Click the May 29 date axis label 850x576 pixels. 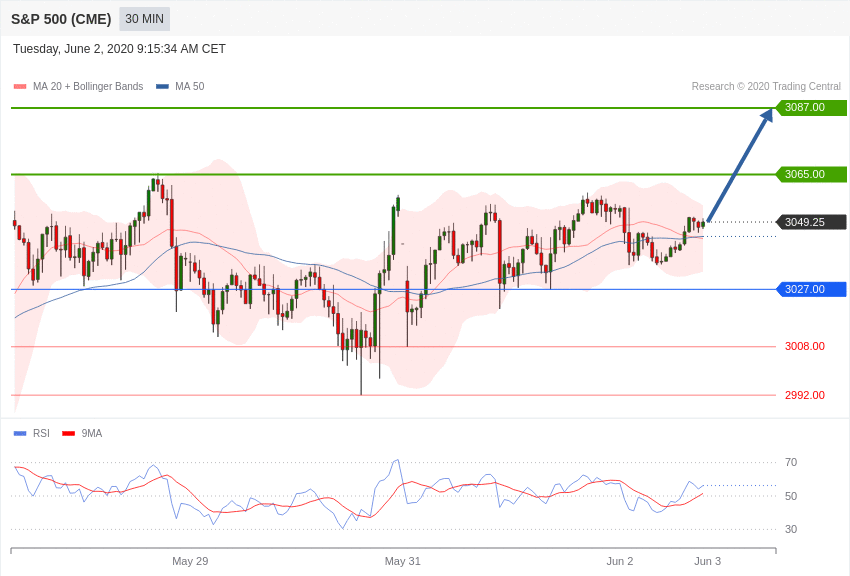(190, 561)
